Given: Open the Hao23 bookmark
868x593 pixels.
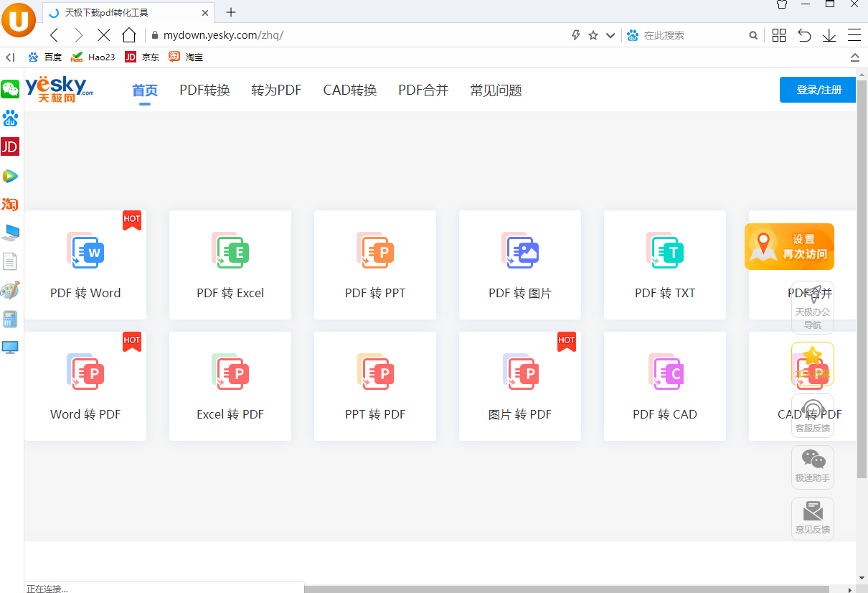Looking at the screenshot, I should (x=93, y=57).
